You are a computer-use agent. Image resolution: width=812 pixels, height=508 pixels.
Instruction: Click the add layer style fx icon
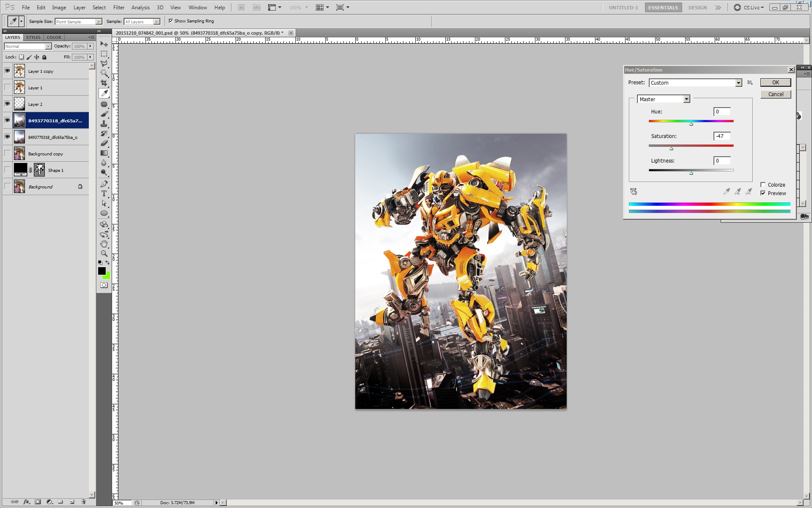[26, 502]
